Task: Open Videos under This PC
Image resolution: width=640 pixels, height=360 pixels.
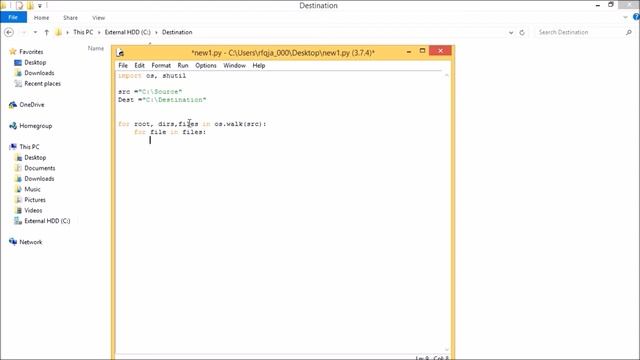Action: tap(33, 211)
